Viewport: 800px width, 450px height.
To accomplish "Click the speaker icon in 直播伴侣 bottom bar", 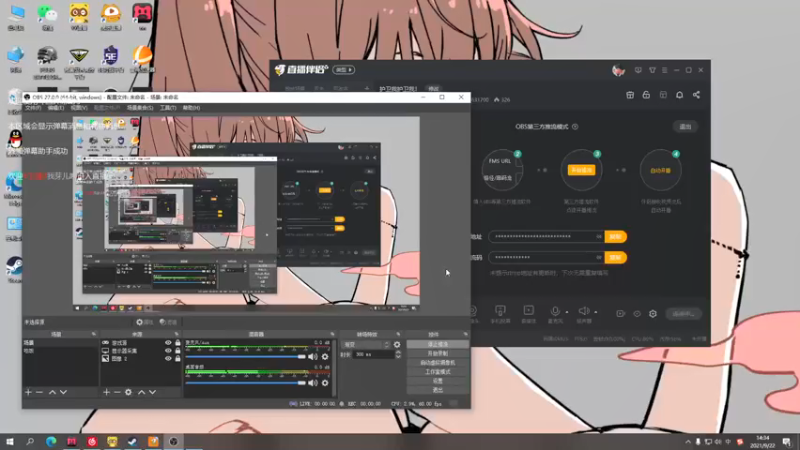I will tap(584, 311).
